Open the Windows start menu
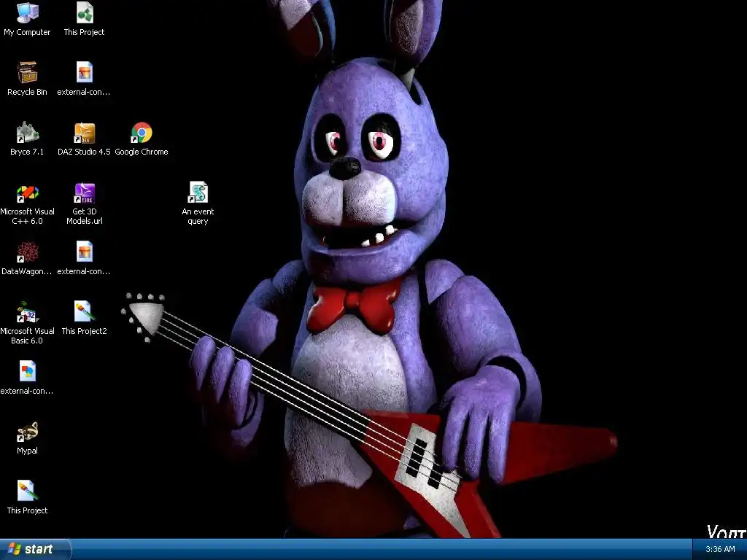747x560 pixels. tap(35, 549)
